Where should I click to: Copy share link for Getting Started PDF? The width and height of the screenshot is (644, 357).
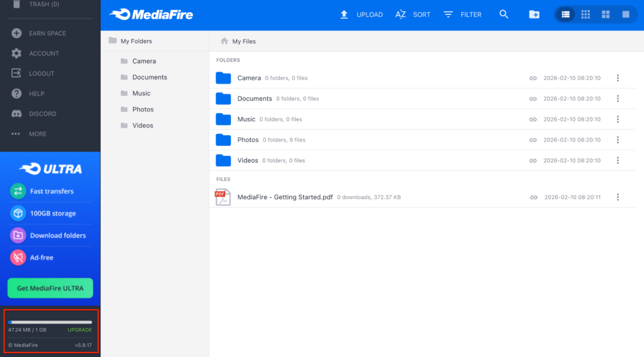pyautogui.click(x=533, y=197)
